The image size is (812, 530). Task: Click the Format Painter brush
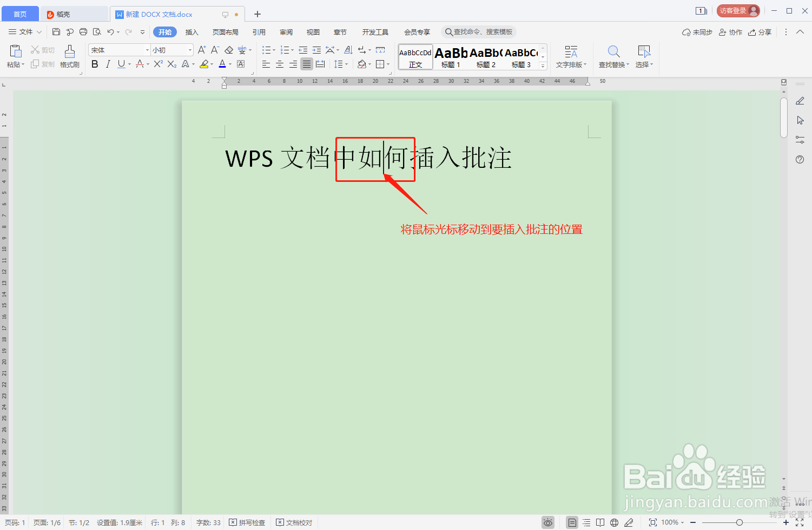click(70, 56)
